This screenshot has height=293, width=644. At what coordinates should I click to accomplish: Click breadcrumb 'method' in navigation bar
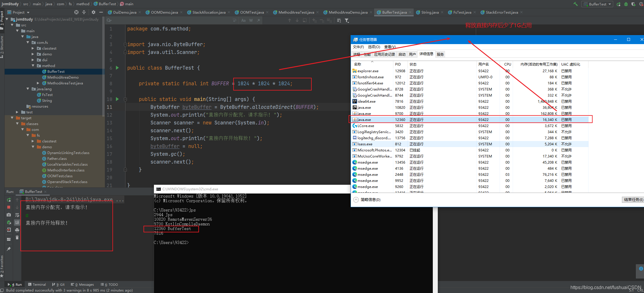[83, 4]
